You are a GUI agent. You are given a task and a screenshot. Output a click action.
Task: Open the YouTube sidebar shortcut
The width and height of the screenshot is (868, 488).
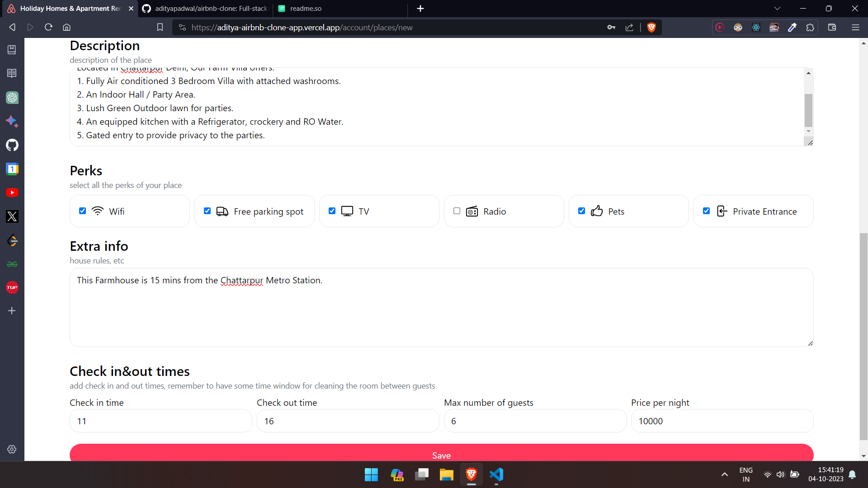click(x=12, y=192)
